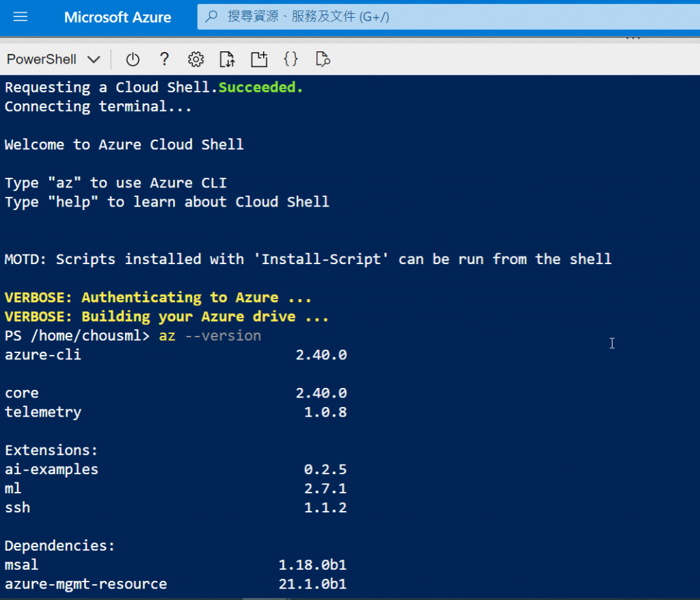Open the PowerShell shell type dropdown
Viewport: 700px width, 600px height.
pos(53,59)
